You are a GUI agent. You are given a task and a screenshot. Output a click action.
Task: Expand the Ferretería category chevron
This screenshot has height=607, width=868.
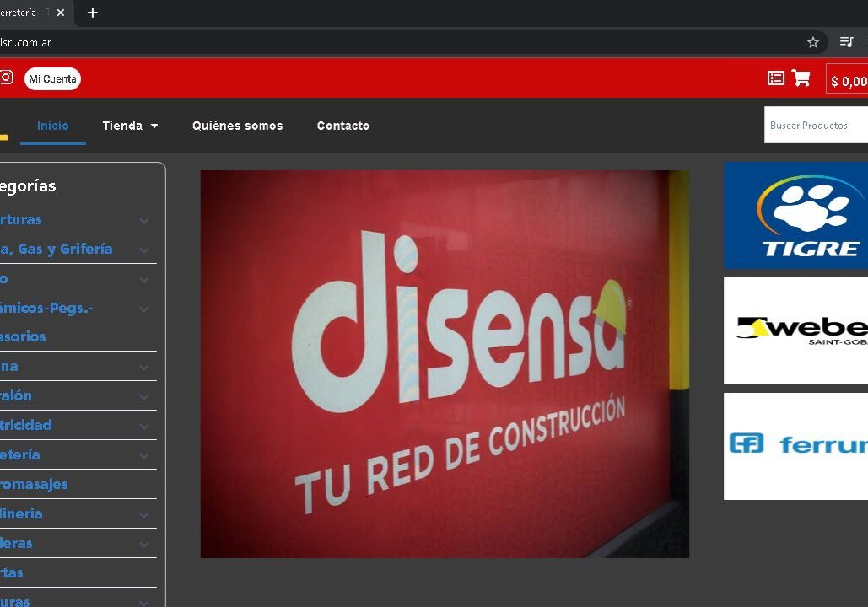point(144,455)
